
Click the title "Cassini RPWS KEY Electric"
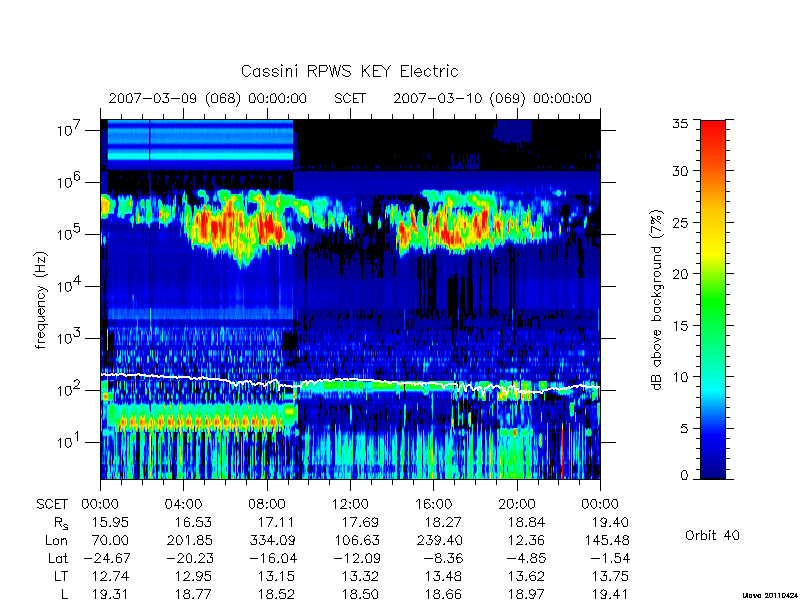coord(349,71)
